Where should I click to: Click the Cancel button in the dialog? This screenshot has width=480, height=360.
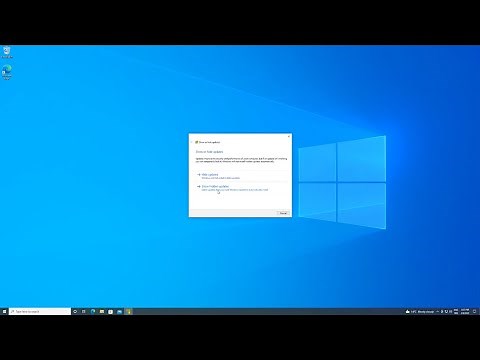283,213
